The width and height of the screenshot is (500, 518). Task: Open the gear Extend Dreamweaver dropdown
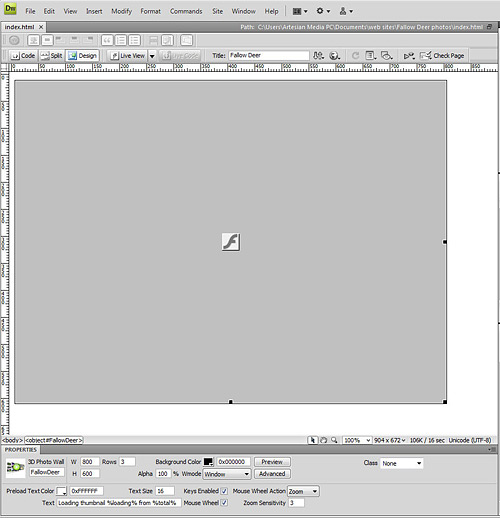click(x=323, y=11)
